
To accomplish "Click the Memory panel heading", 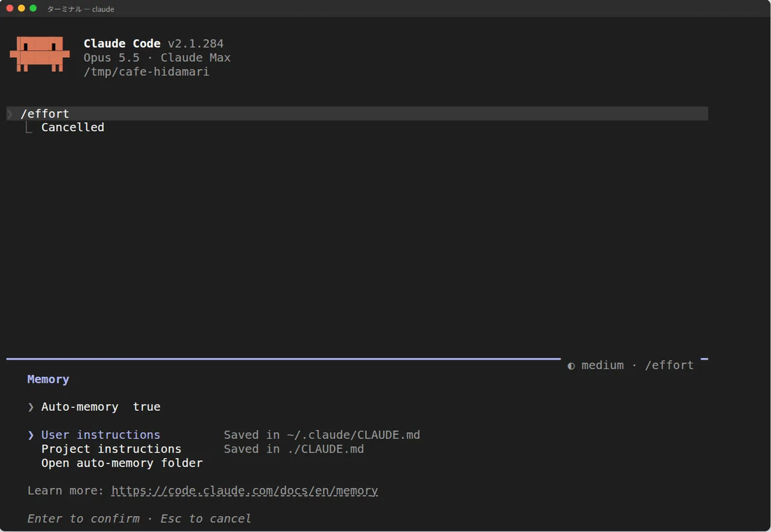I will [48, 379].
